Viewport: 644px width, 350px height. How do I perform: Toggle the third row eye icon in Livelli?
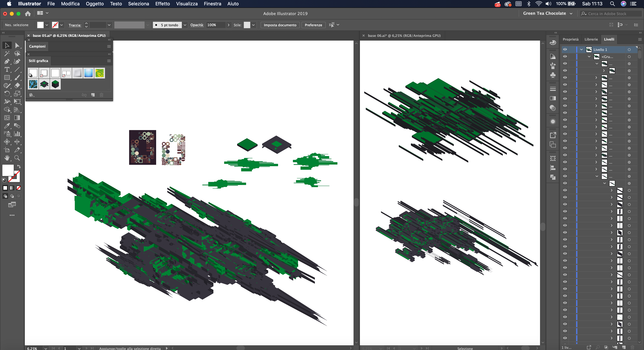coord(565,64)
